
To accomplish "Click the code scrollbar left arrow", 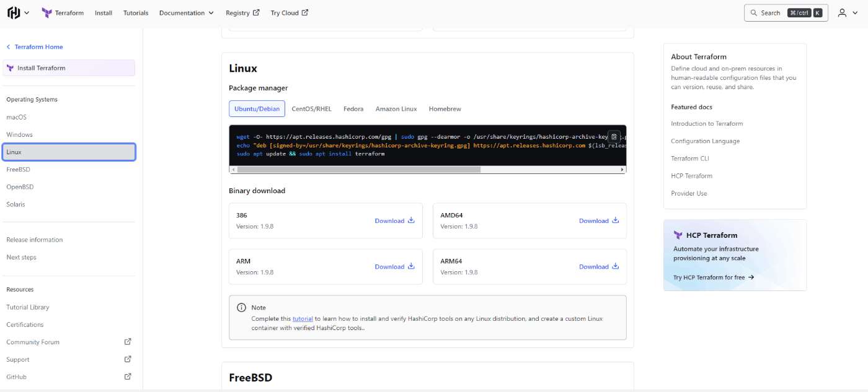I will coord(233,169).
